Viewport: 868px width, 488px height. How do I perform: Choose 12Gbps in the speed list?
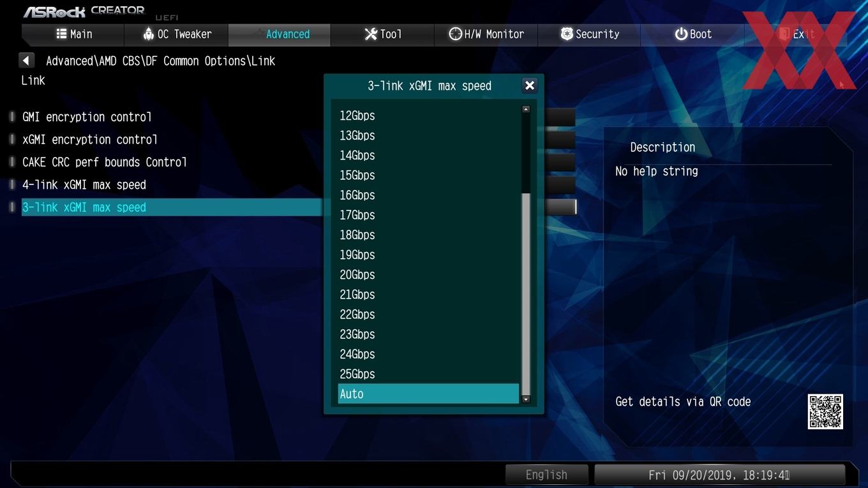[x=428, y=115]
